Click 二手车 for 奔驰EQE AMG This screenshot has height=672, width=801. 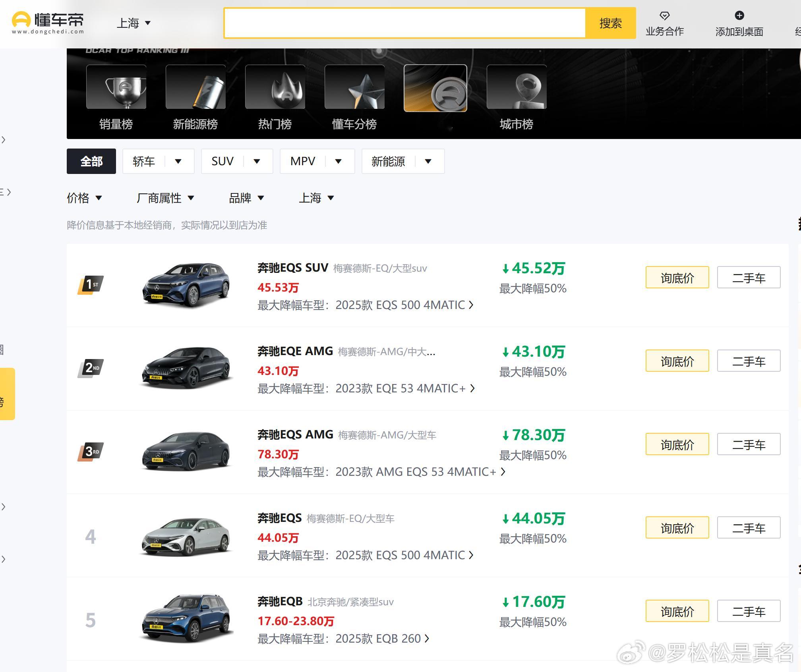click(x=749, y=361)
